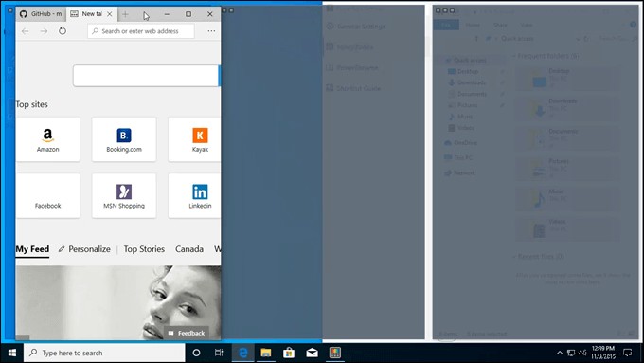Open a new browser tab with plus button
Image resolution: width=644 pixels, height=363 pixels.
click(x=125, y=14)
